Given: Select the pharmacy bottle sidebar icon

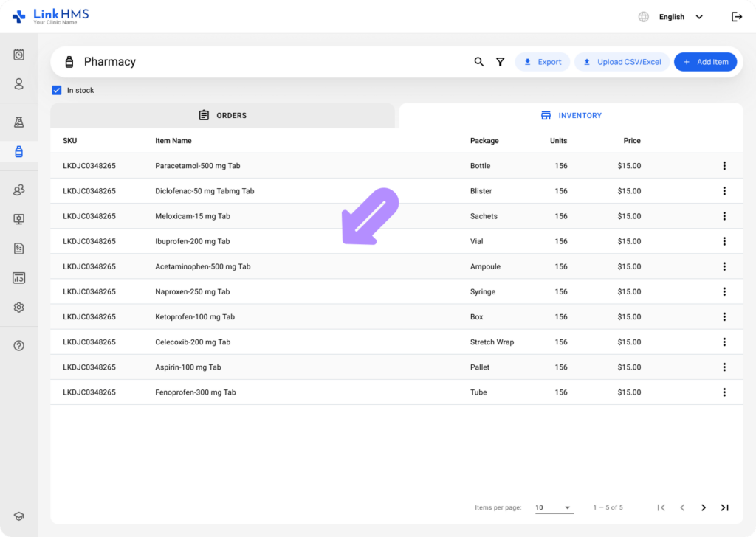Looking at the screenshot, I should pyautogui.click(x=18, y=152).
